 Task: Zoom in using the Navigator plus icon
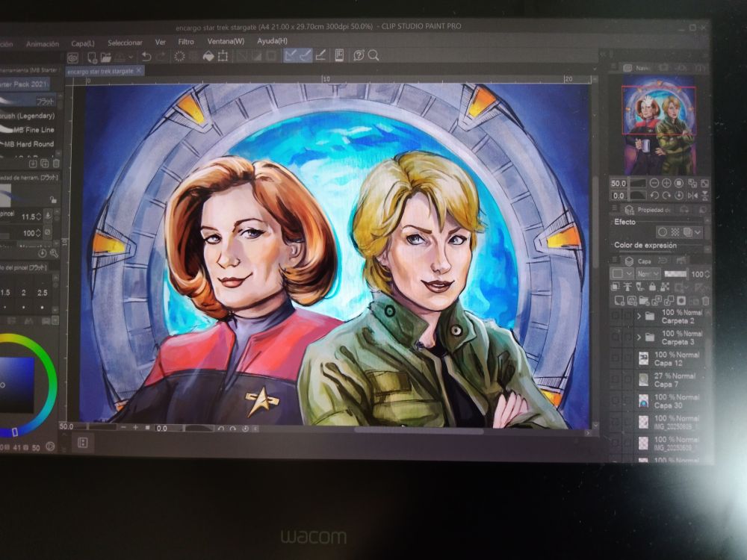tap(666, 184)
